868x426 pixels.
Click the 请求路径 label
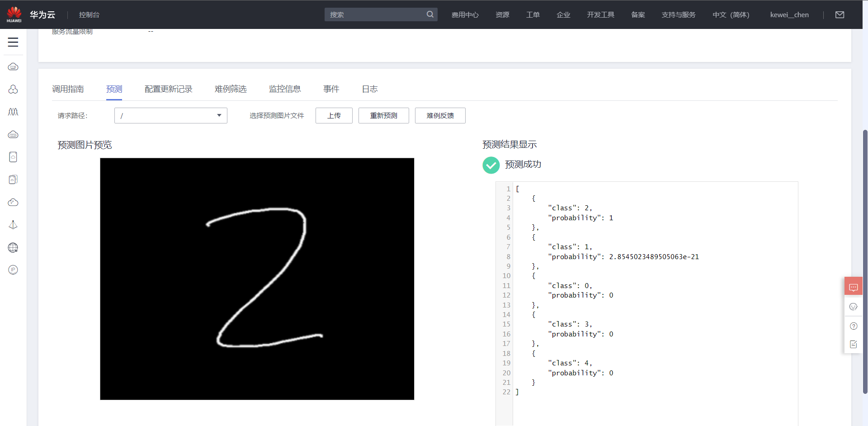(72, 116)
